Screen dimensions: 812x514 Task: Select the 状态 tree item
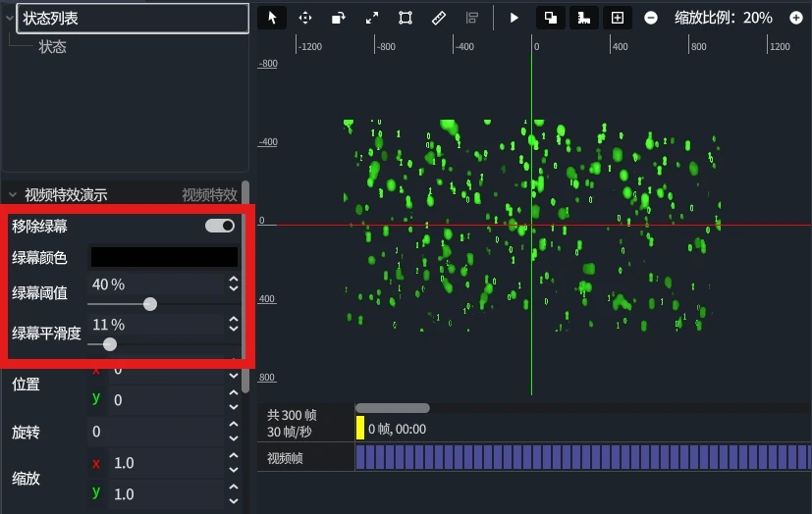52,46
